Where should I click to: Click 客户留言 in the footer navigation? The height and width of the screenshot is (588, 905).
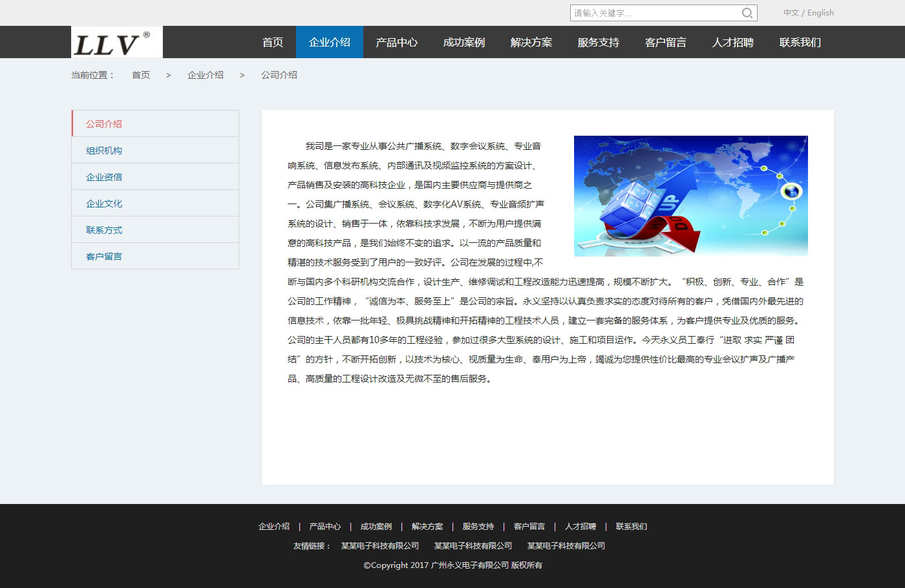tap(529, 527)
